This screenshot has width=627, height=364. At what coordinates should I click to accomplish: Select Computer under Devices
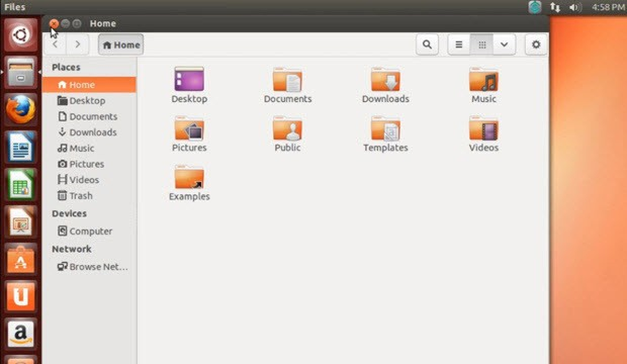89,231
